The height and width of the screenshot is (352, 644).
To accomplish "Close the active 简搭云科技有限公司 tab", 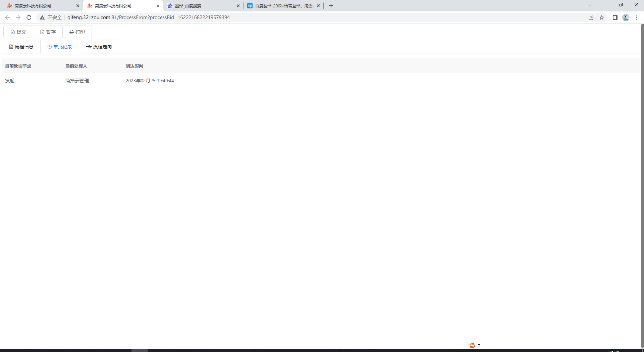I will [158, 6].
